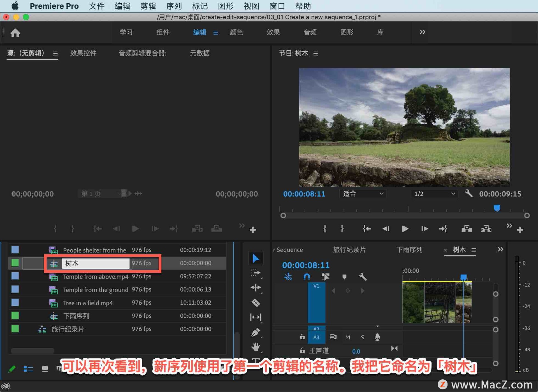538x392 pixels.
Task: Switch Project panel to Icon view
Action: [x=45, y=369]
